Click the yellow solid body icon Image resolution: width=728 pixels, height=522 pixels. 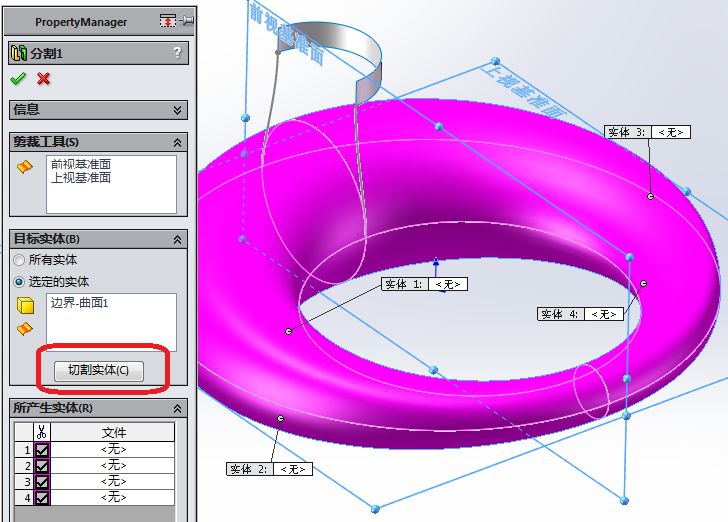click(x=26, y=305)
